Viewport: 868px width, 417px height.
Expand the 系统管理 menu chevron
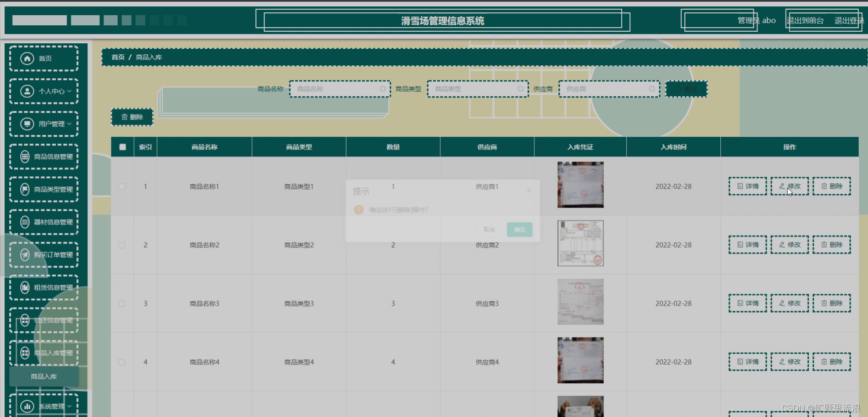[x=69, y=406]
